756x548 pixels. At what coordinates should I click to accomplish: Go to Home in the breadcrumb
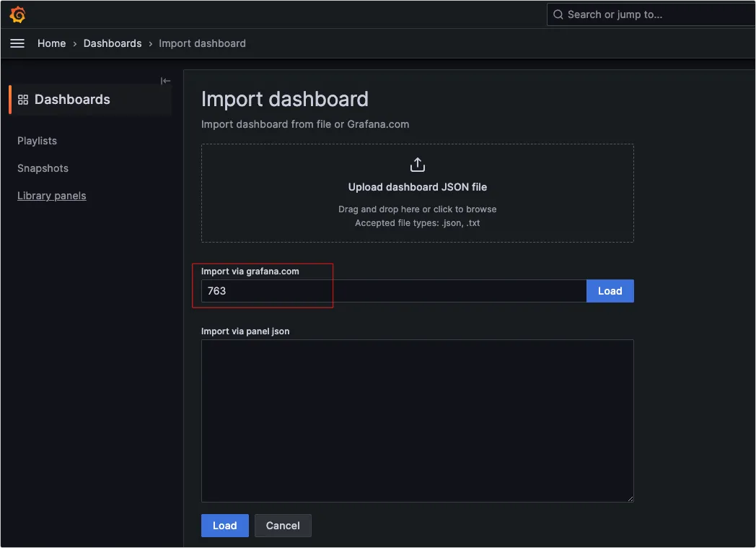coord(51,43)
